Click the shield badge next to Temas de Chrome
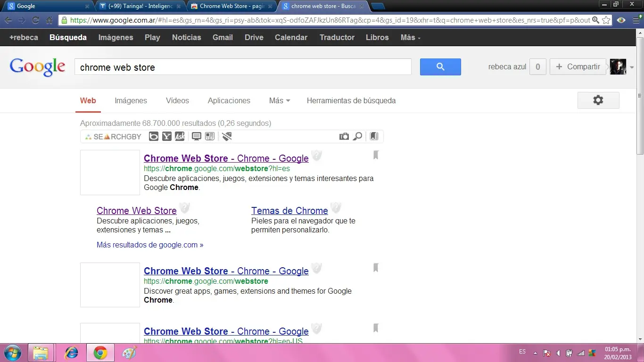 click(x=336, y=208)
